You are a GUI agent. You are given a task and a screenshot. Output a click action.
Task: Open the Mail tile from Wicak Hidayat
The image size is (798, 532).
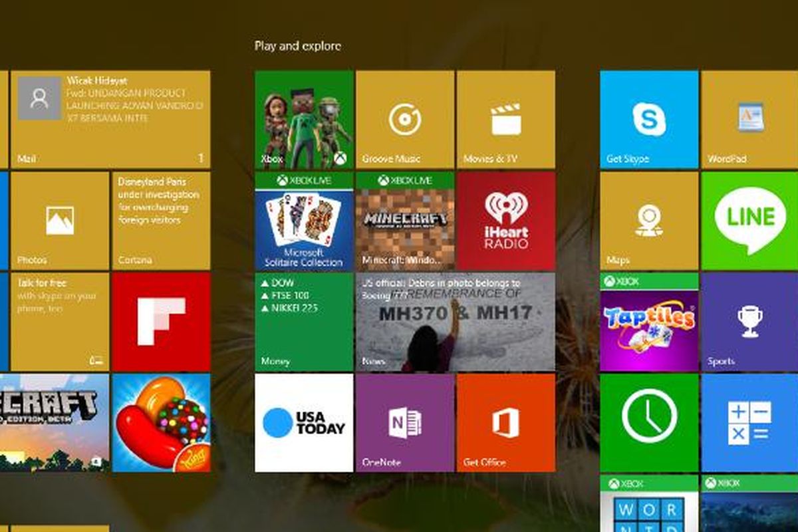pyautogui.click(x=110, y=120)
